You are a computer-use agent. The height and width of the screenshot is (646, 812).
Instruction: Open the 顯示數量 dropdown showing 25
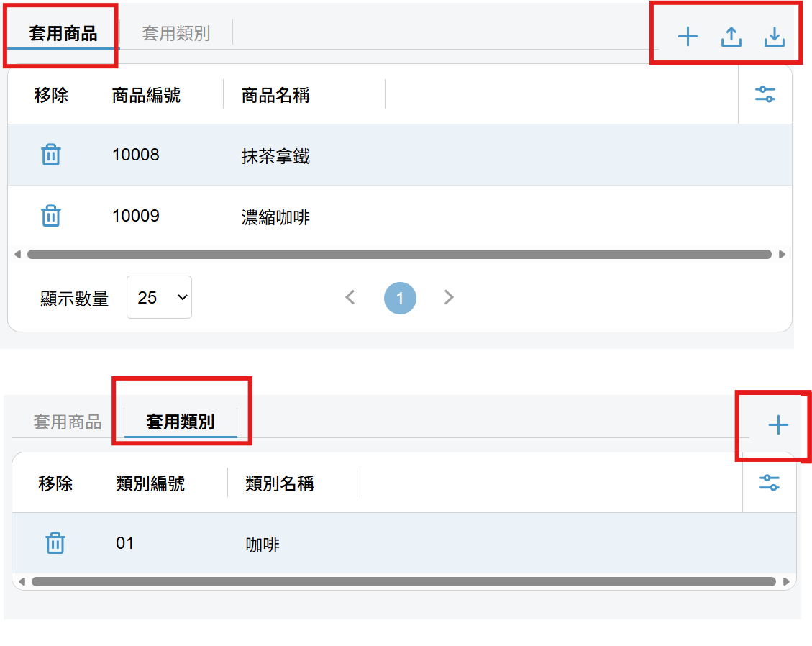(x=159, y=297)
